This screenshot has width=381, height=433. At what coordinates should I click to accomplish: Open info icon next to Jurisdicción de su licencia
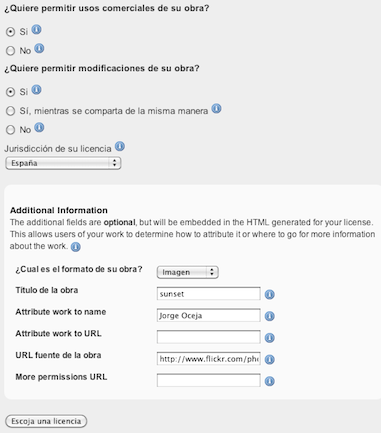pos(120,146)
